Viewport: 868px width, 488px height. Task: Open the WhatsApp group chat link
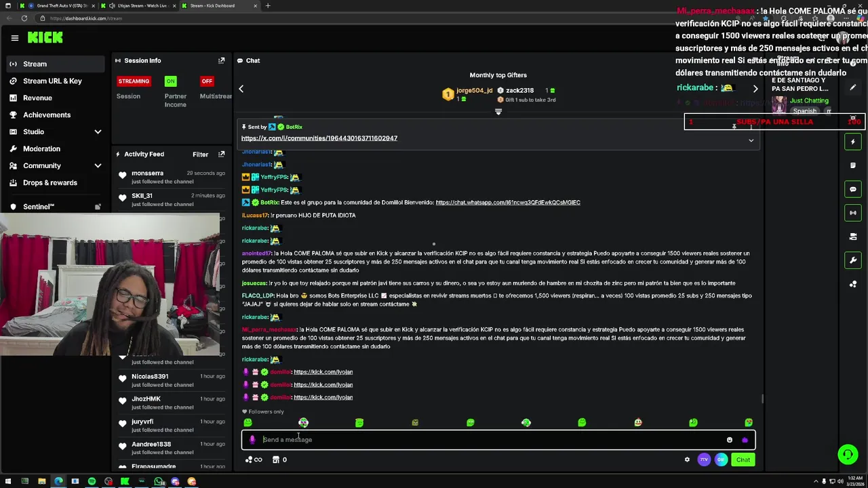point(508,202)
